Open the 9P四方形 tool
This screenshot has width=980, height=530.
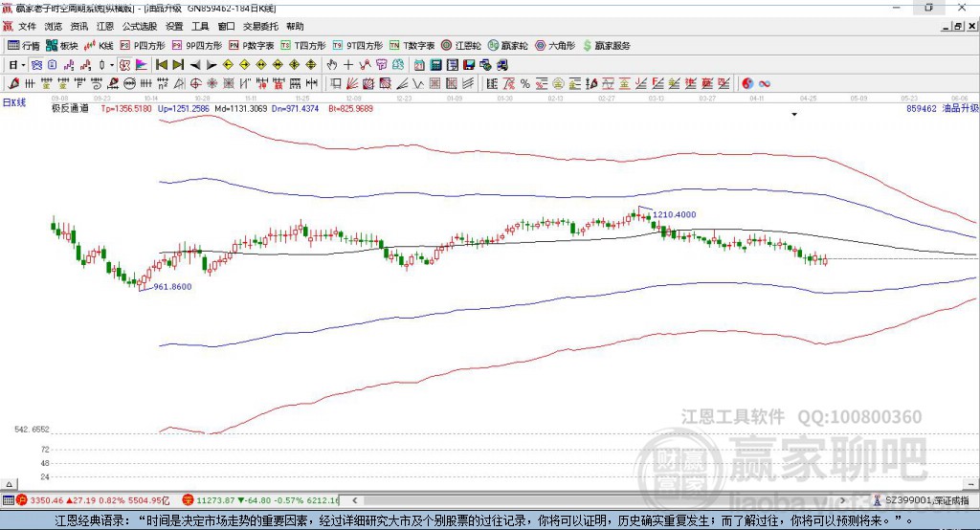tap(197, 46)
